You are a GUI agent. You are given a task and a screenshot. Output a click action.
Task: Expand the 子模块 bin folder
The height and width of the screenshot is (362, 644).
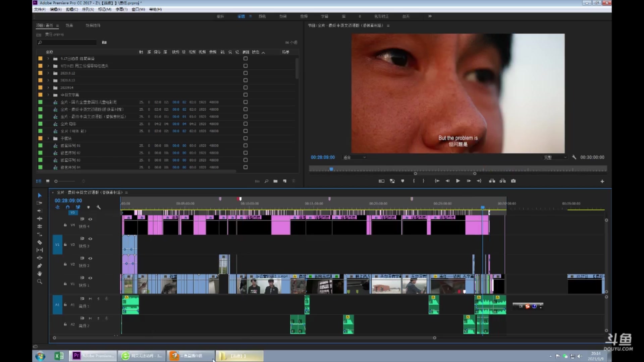point(48,138)
